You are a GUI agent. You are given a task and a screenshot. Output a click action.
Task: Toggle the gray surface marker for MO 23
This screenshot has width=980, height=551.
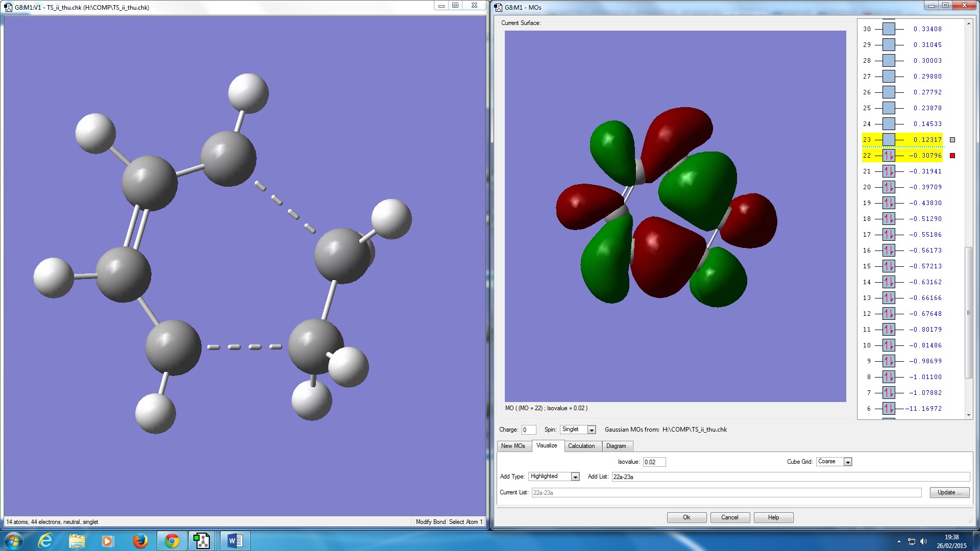coord(952,140)
